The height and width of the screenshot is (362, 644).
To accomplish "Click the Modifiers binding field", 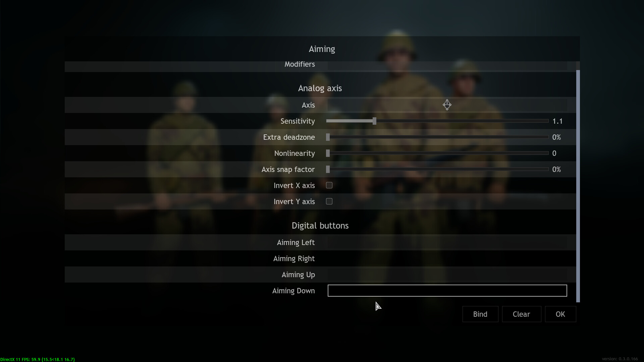I will click(447, 65).
